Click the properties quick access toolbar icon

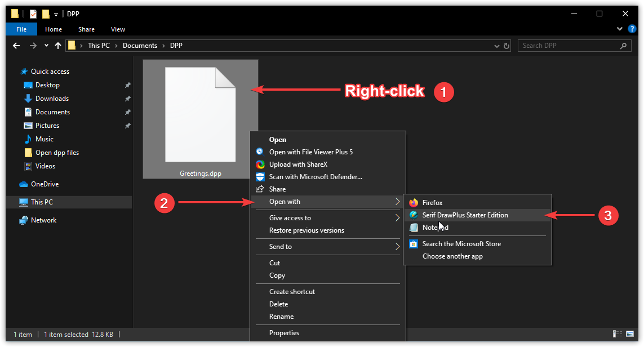(33, 14)
